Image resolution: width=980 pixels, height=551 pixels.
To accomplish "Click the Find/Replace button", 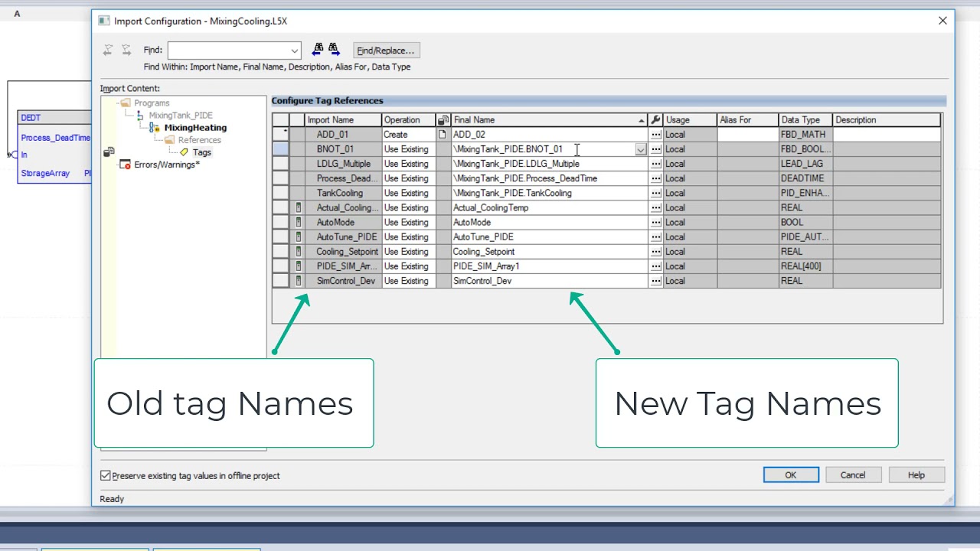I will pyautogui.click(x=386, y=51).
